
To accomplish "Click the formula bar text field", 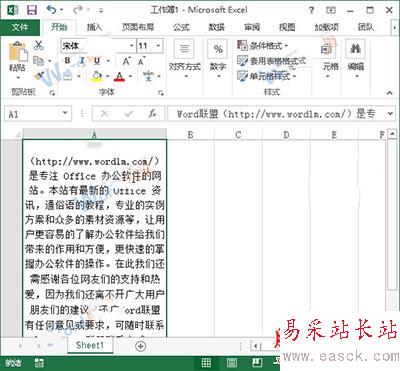I will 277,114.
